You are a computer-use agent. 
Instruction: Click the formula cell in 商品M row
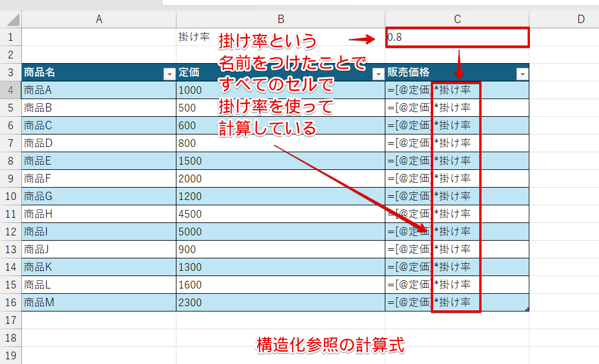click(457, 303)
